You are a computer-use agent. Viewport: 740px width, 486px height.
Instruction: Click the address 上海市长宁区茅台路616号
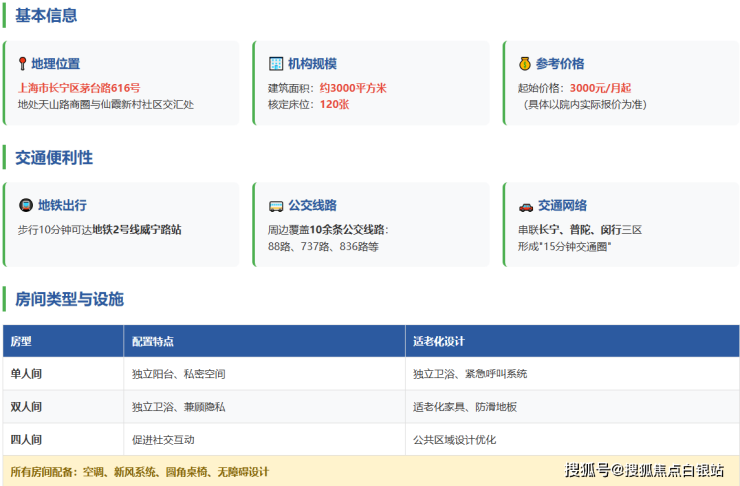pos(79,88)
